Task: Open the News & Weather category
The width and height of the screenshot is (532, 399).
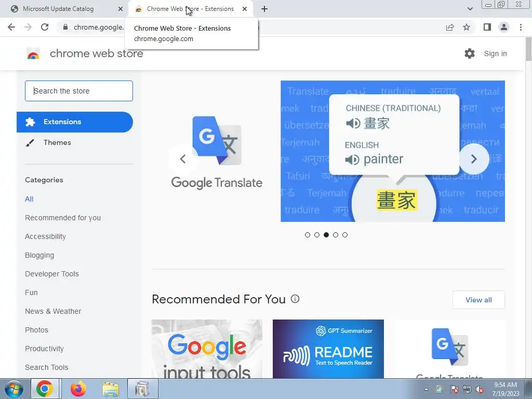Action: pos(53,311)
